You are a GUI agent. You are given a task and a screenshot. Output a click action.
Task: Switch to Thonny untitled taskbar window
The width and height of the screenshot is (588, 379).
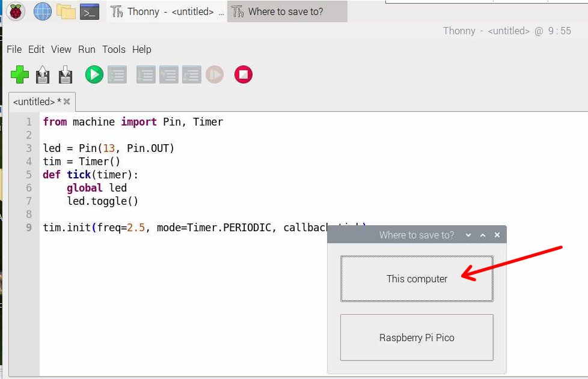click(167, 11)
